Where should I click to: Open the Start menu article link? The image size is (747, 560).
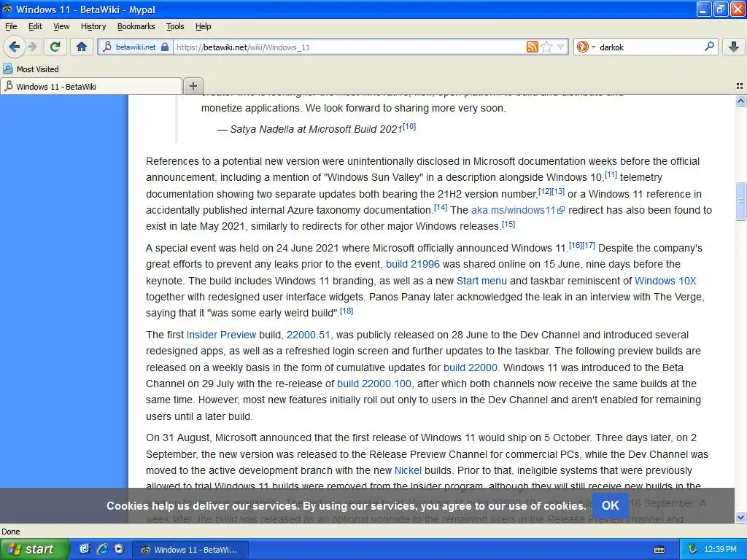click(x=481, y=281)
